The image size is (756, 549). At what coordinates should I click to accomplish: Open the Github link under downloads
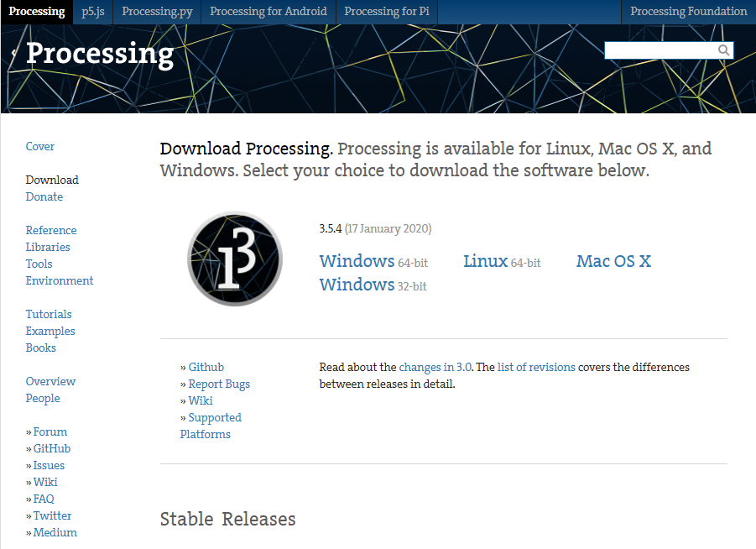(206, 367)
